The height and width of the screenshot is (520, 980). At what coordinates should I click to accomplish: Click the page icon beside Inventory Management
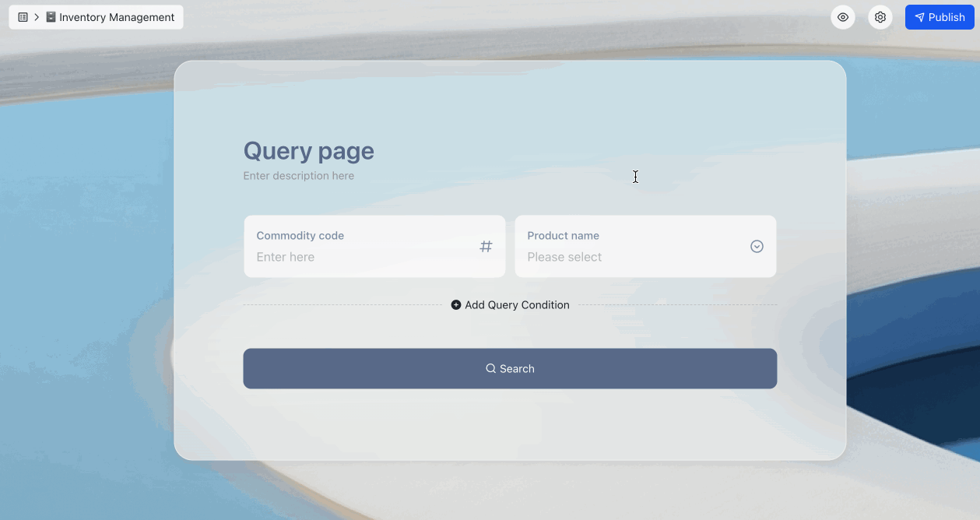[50, 16]
